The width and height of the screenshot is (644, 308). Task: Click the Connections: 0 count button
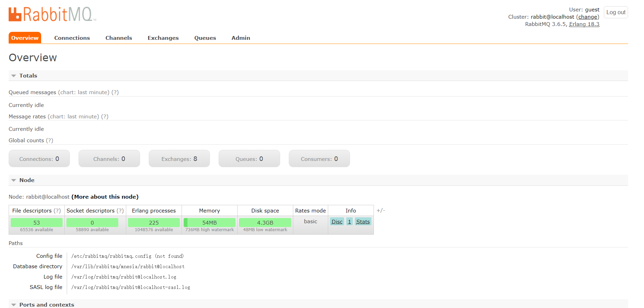pyautogui.click(x=39, y=158)
